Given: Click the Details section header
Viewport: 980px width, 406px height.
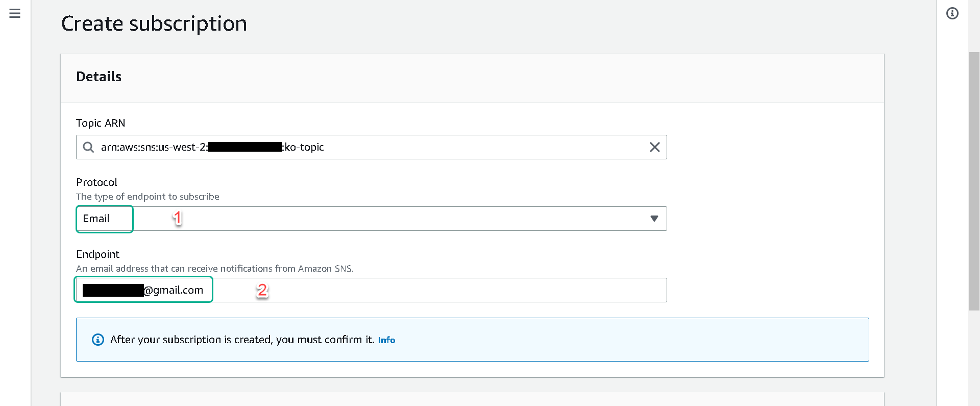Looking at the screenshot, I should click(99, 77).
